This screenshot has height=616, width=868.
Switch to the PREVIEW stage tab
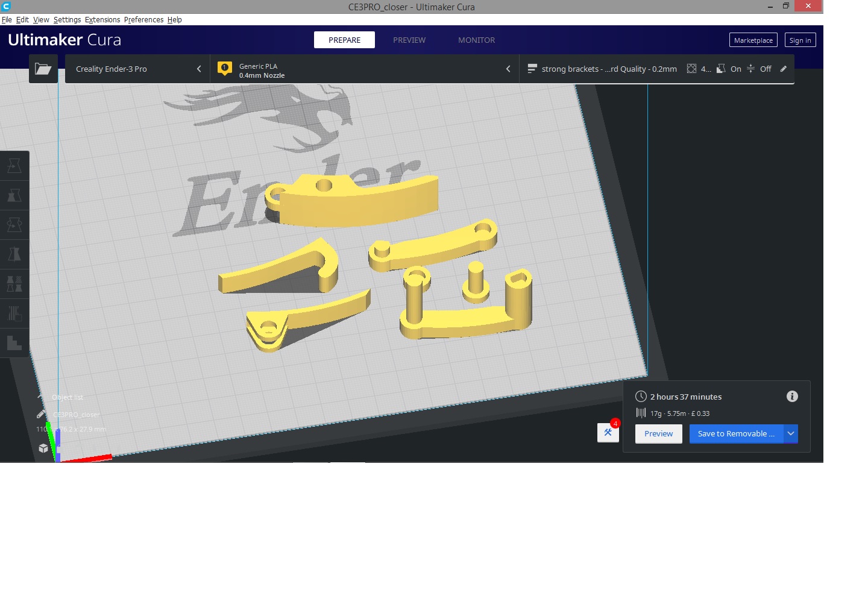pyautogui.click(x=409, y=40)
